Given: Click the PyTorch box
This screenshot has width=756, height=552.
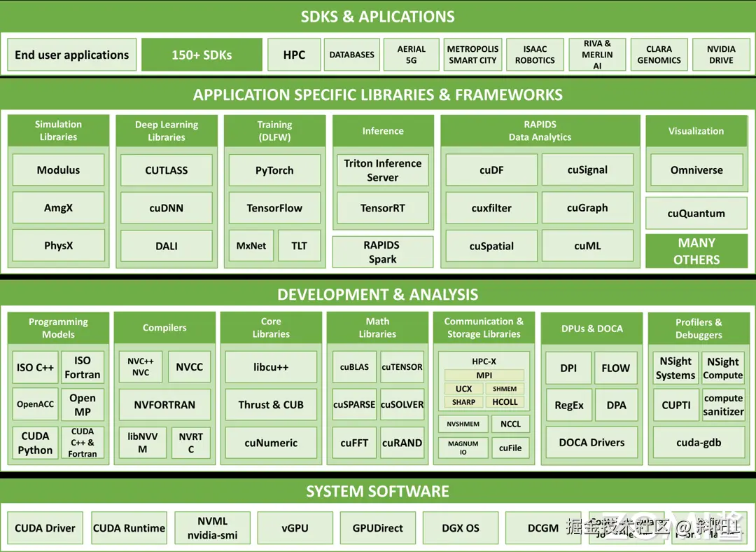Looking at the screenshot, I should (x=274, y=170).
